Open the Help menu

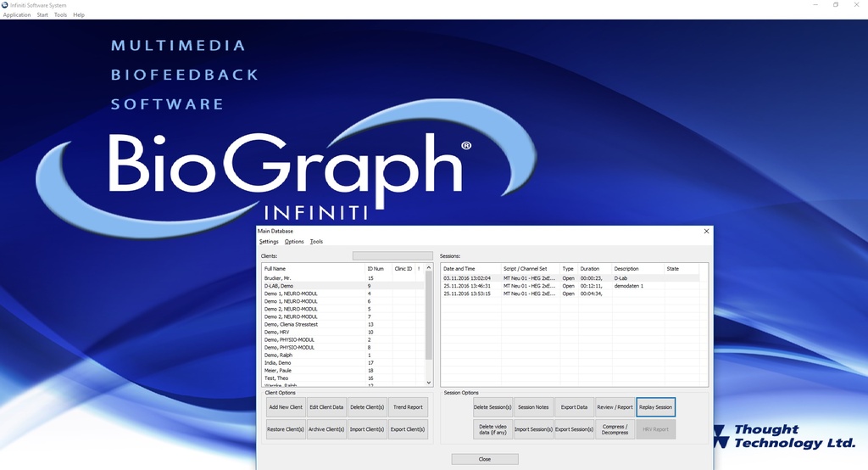click(x=79, y=15)
